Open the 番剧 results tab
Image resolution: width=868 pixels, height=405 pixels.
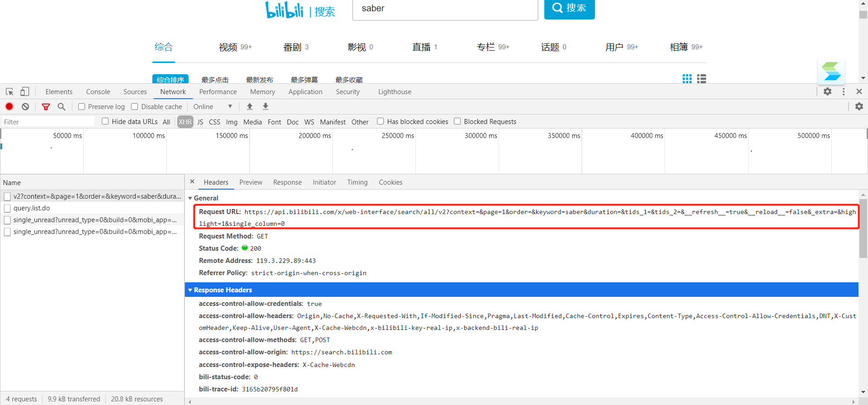pyautogui.click(x=296, y=47)
